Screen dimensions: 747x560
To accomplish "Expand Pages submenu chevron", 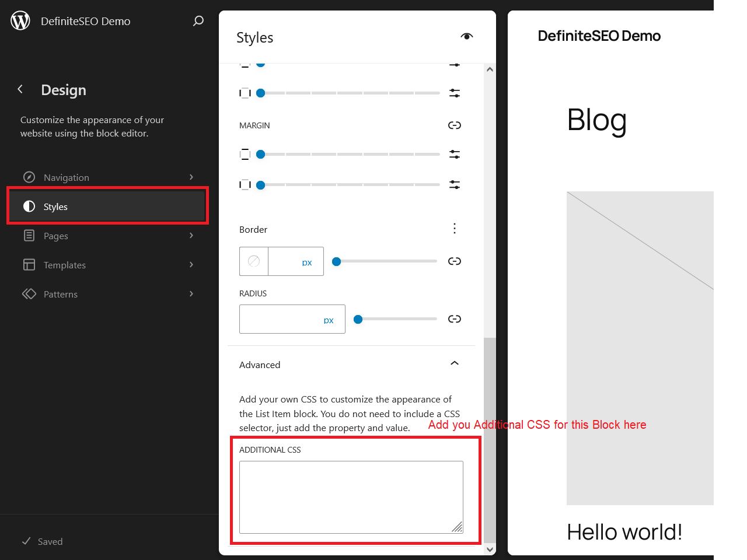I will click(191, 236).
